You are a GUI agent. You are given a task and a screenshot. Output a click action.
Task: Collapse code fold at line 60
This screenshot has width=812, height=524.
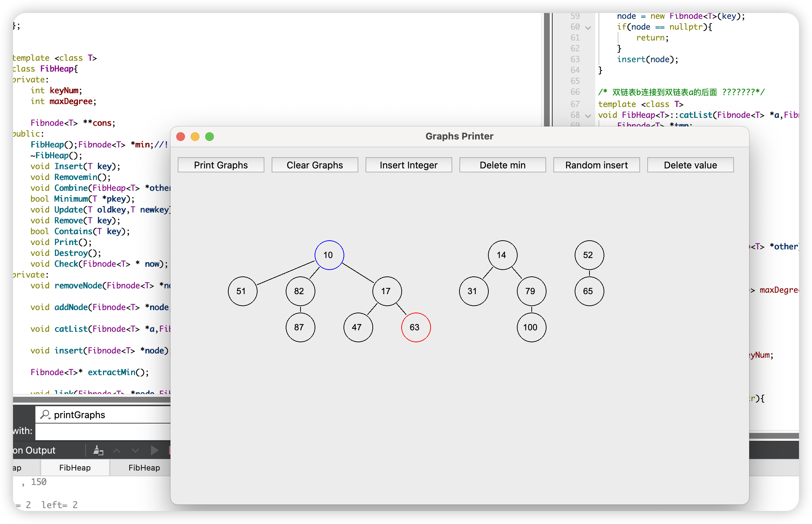tap(588, 27)
